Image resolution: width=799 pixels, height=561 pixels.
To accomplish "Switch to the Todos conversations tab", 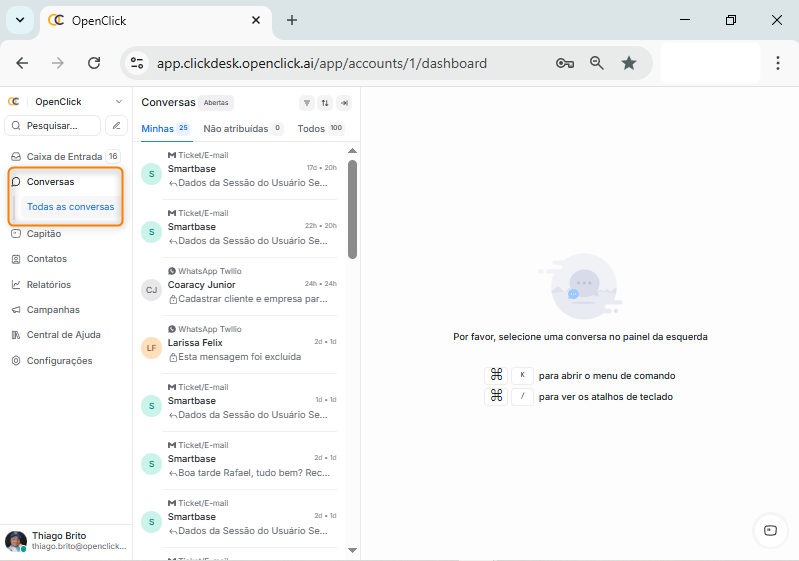I will pyautogui.click(x=311, y=129).
